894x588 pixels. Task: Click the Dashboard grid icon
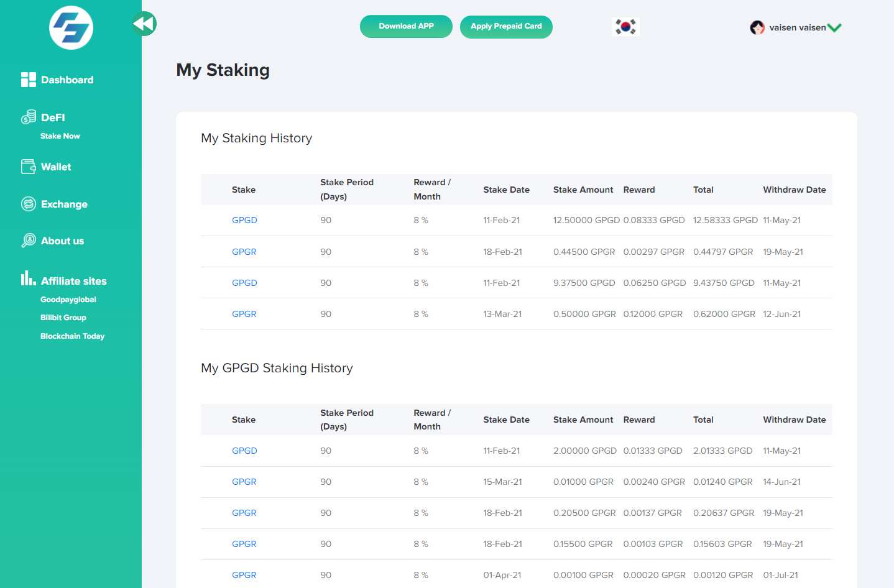pyautogui.click(x=28, y=80)
